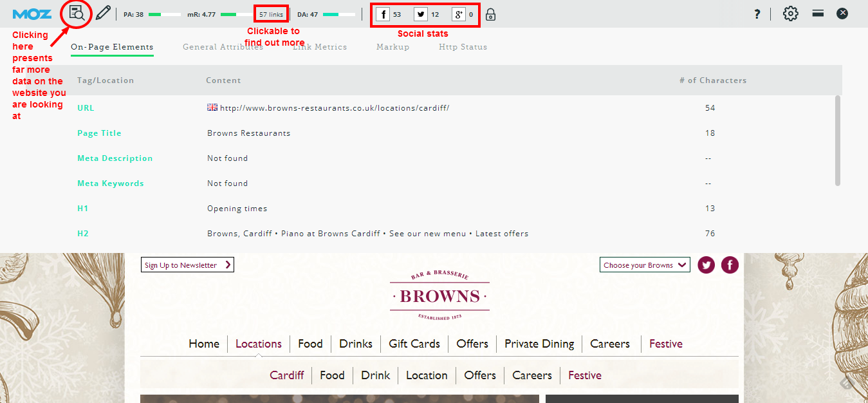Screen dimensions: 868x403
Task: Click the Meta Description row label
Action: 115,158
